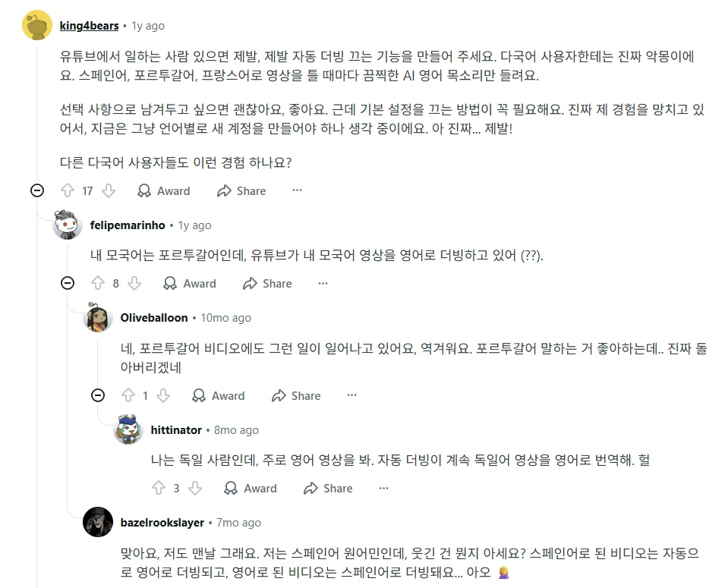Open more options on king4bears' comment

297,190
